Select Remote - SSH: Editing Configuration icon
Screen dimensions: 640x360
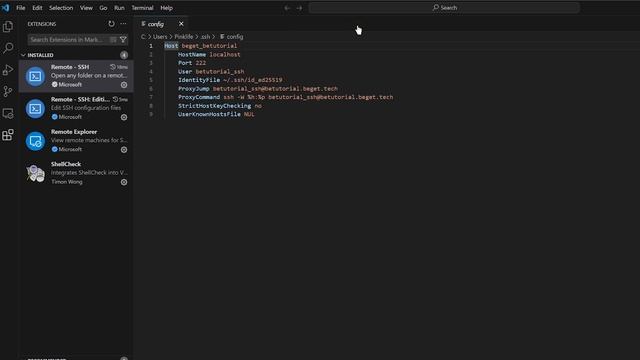coord(36,109)
